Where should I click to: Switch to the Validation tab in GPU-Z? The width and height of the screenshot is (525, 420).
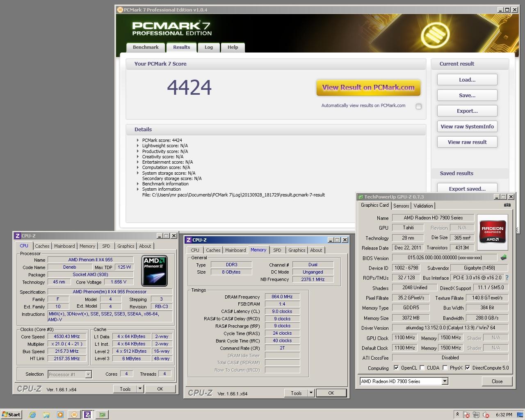click(x=423, y=206)
